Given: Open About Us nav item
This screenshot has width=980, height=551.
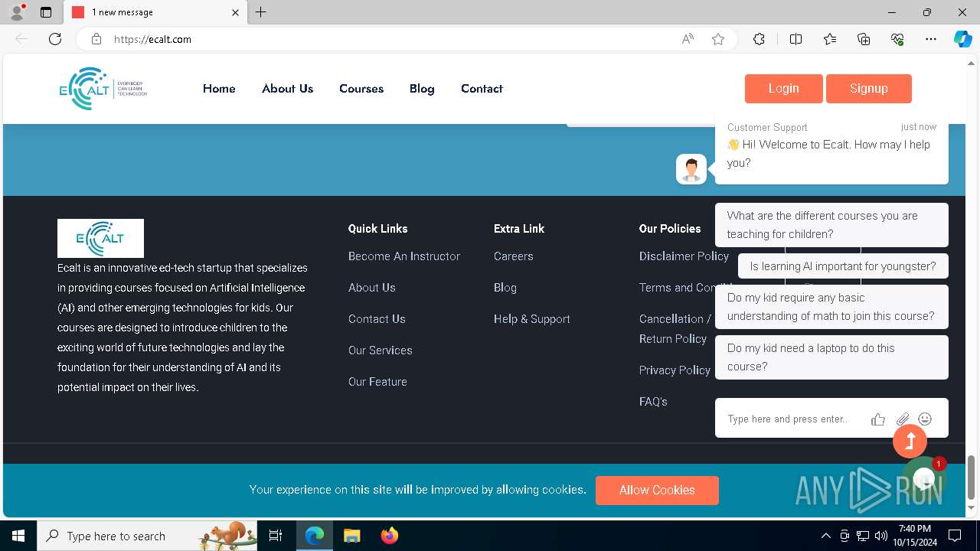Looking at the screenshot, I should pos(287,89).
